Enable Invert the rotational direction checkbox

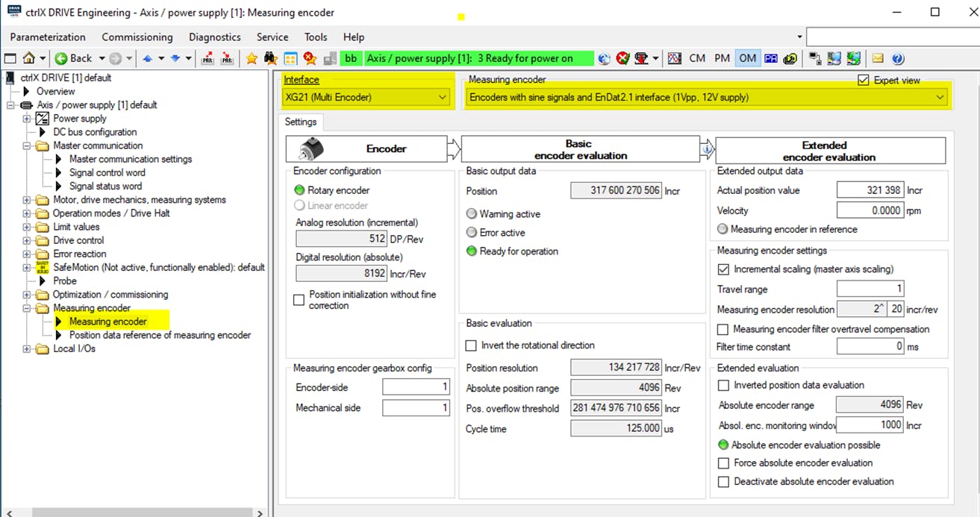click(x=471, y=345)
